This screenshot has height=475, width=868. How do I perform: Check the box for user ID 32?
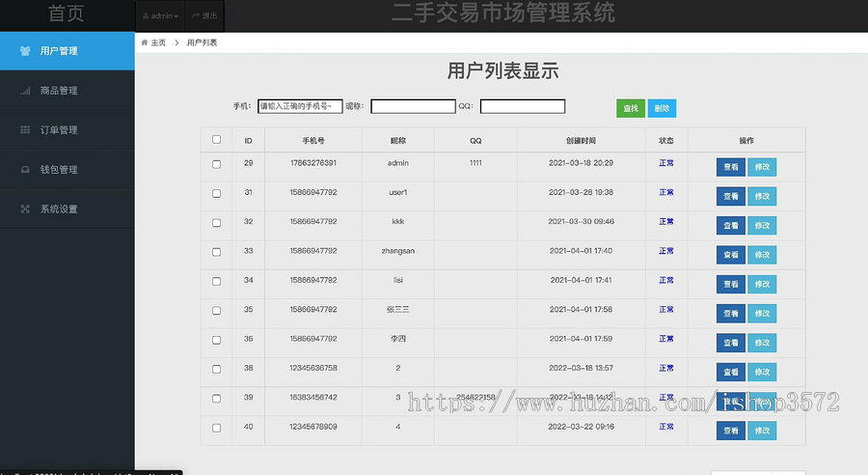[x=216, y=223]
